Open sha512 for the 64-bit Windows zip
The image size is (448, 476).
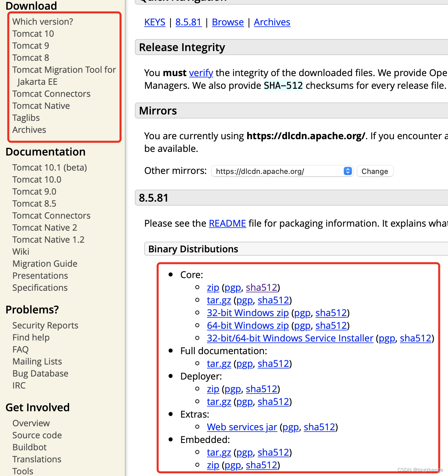(x=331, y=325)
